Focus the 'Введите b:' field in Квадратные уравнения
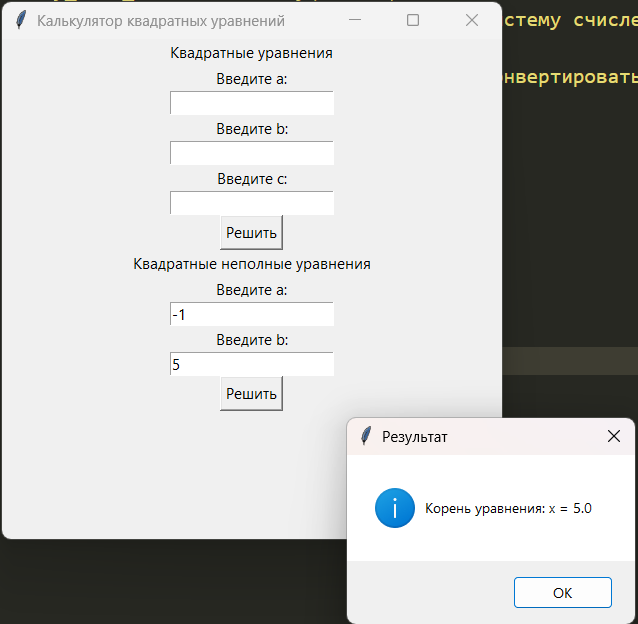This screenshot has height=624, width=638. [252, 153]
